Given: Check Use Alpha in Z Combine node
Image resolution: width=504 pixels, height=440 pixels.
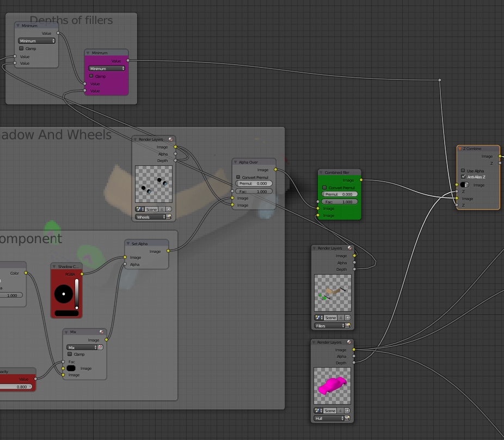Looking at the screenshot, I should pyautogui.click(x=463, y=171).
